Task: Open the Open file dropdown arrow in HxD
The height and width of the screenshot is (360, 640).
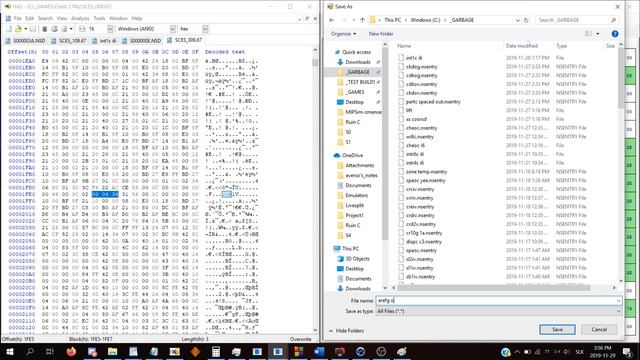Action: point(25,29)
